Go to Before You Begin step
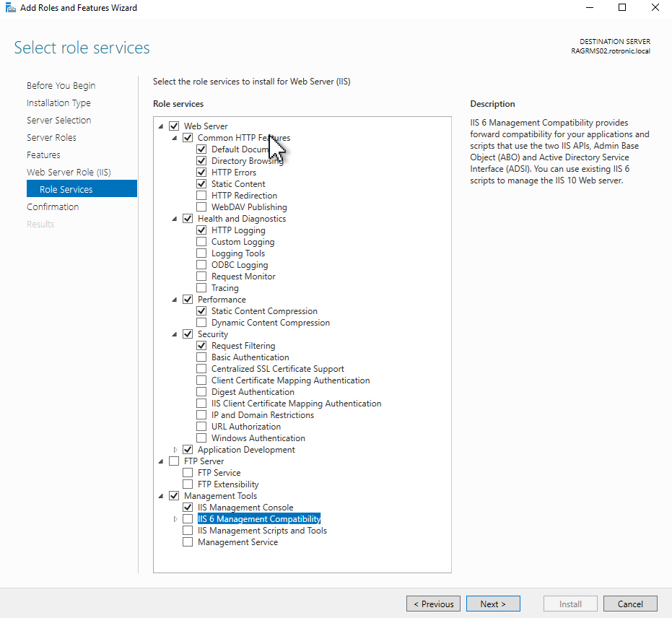Screen dimensions: 672x618 pos(61,86)
